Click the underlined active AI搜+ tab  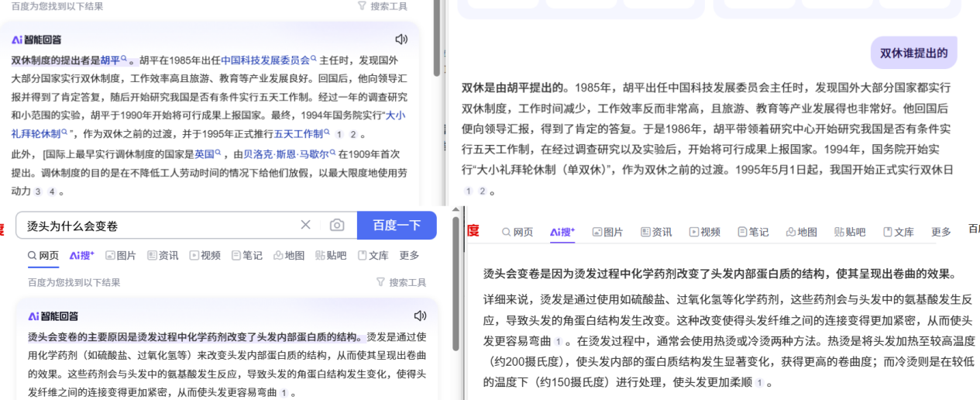point(562,232)
